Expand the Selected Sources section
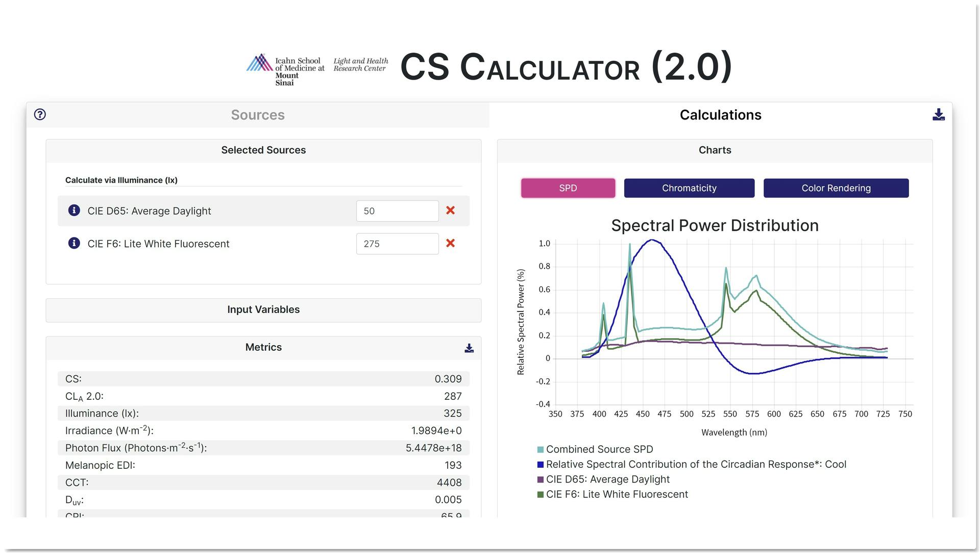980x553 pixels. [x=263, y=150]
